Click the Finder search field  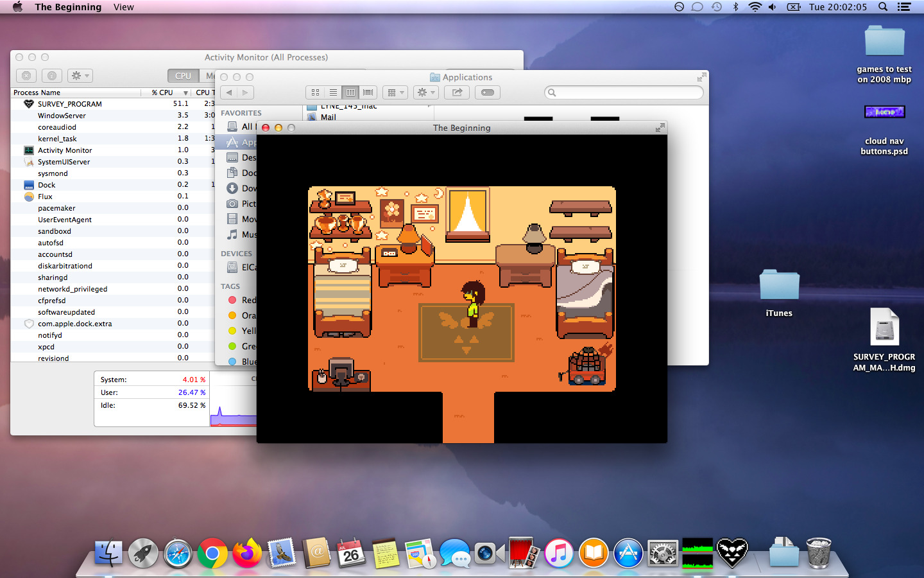click(x=624, y=92)
